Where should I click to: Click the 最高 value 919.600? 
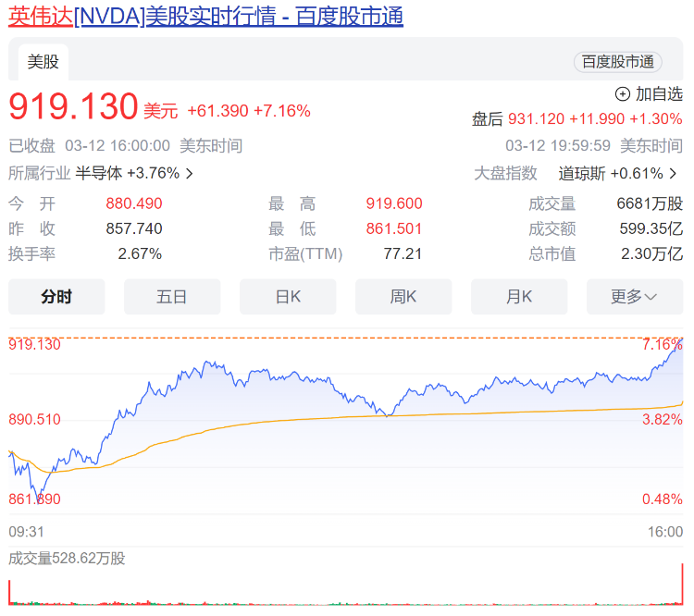pos(394,203)
